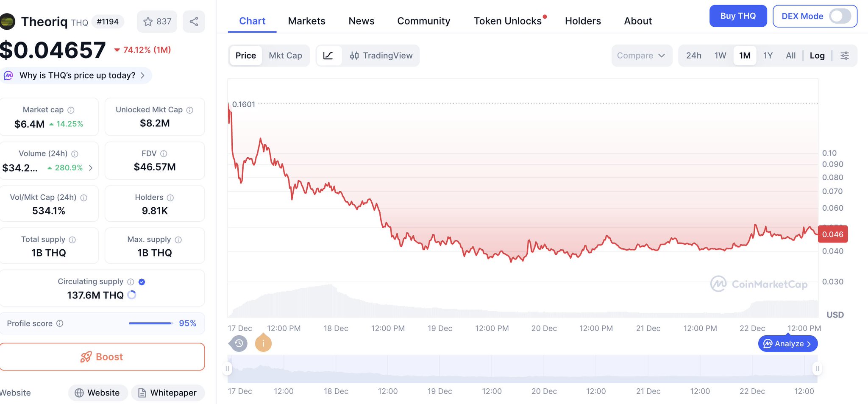The image size is (868, 404).
Task: Select the 1Y time range
Action: coord(768,56)
